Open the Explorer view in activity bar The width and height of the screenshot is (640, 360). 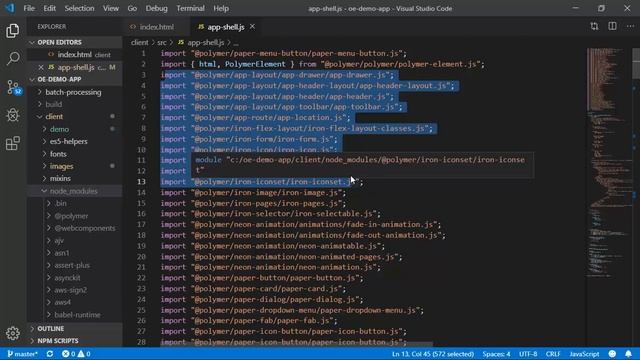(13, 31)
